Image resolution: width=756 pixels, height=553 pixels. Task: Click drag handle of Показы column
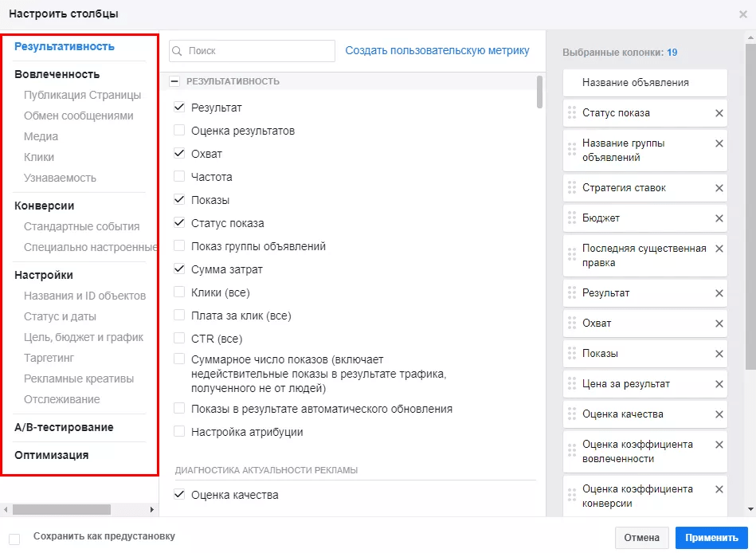572,354
